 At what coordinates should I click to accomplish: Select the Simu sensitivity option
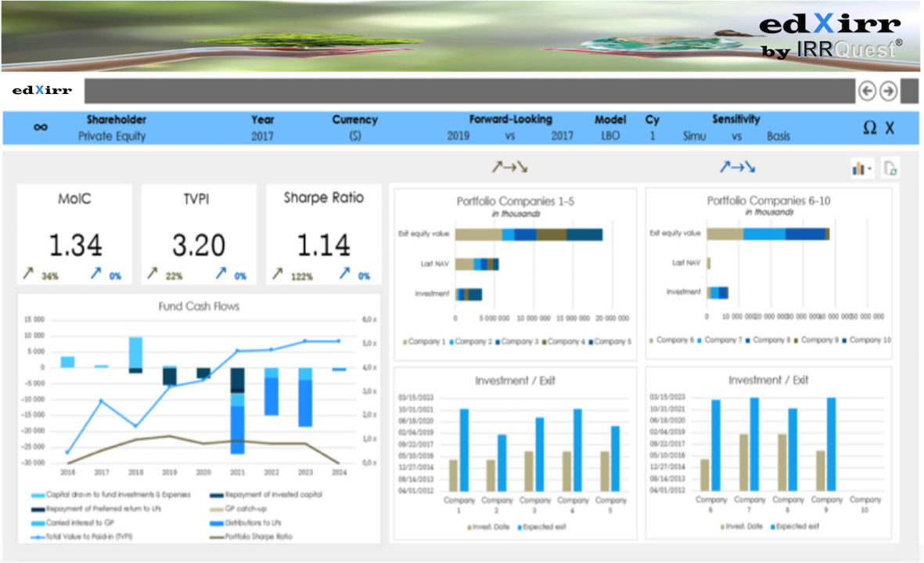tap(694, 136)
